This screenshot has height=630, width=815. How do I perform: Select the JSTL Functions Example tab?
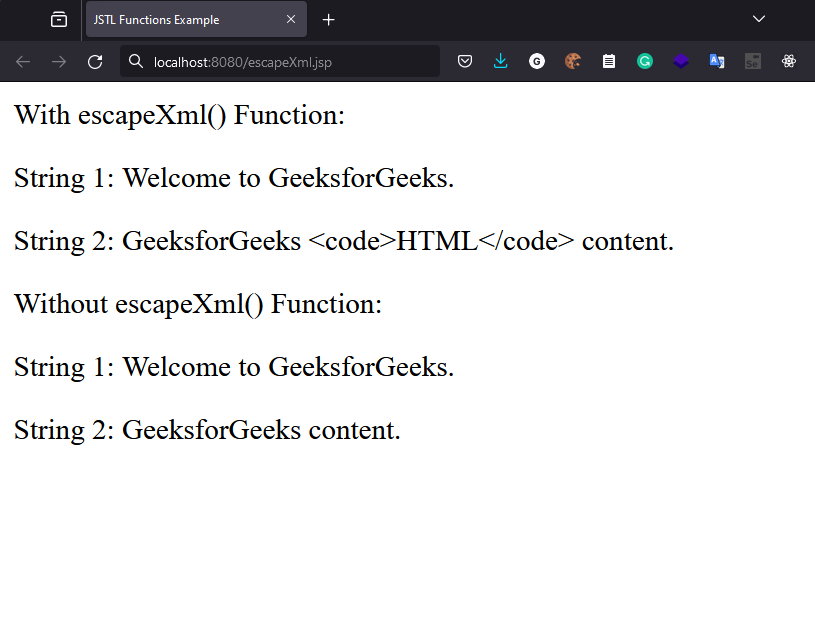tap(196, 20)
